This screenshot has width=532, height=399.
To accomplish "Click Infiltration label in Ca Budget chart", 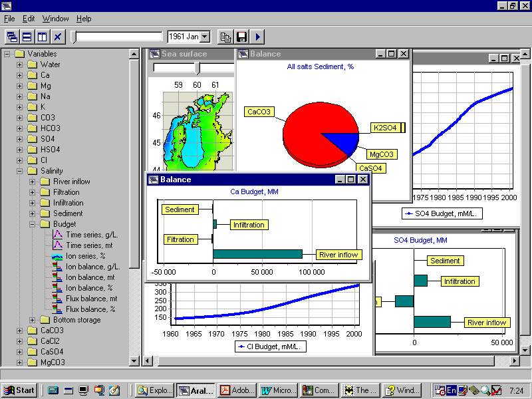I will click(249, 225).
